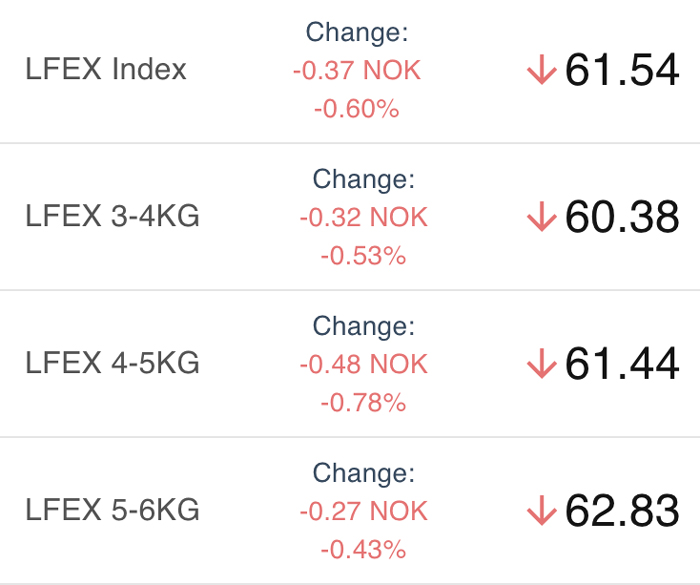Click the -0.27 NOK change figure
700x585 pixels.
364,511
